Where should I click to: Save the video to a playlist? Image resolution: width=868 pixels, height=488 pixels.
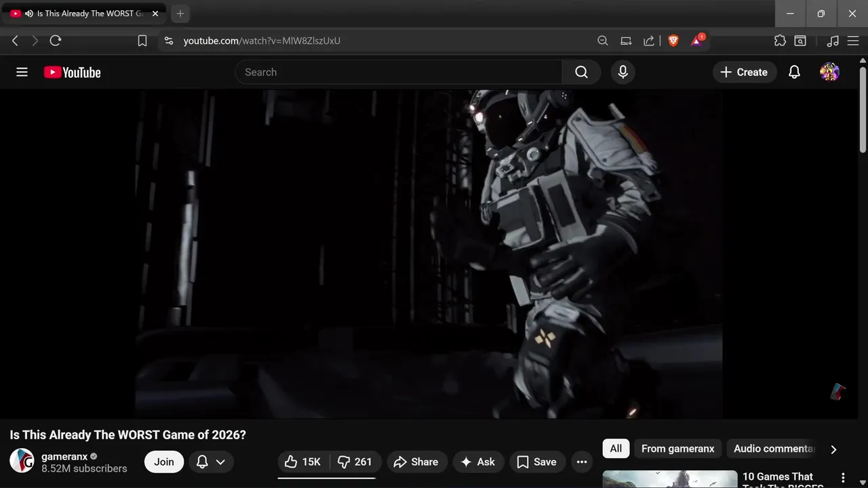point(537,462)
